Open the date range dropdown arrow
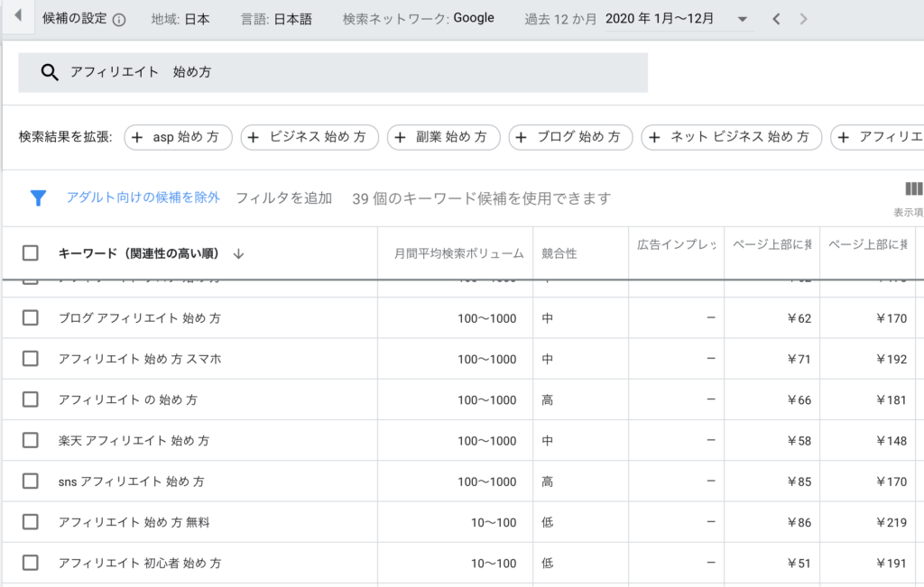This screenshot has height=587, width=924. coord(743,20)
